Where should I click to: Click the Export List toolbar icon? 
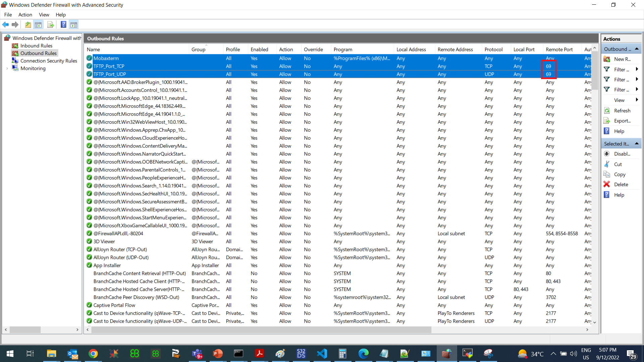tap(51, 24)
